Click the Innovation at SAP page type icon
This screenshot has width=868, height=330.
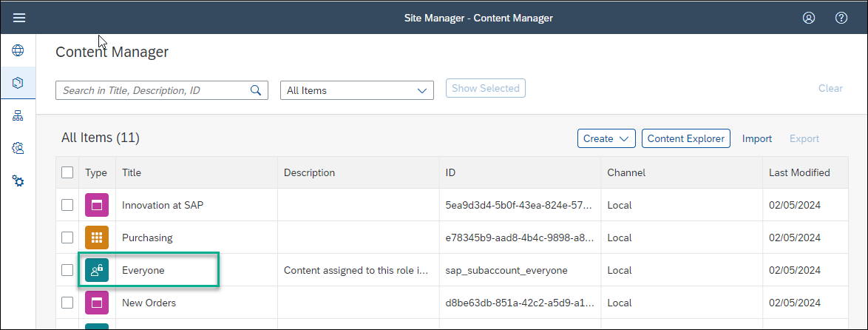coord(97,206)
